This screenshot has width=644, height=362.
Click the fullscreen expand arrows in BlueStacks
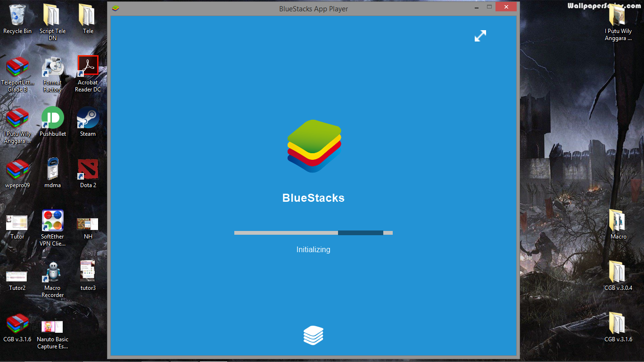[480, 36]
